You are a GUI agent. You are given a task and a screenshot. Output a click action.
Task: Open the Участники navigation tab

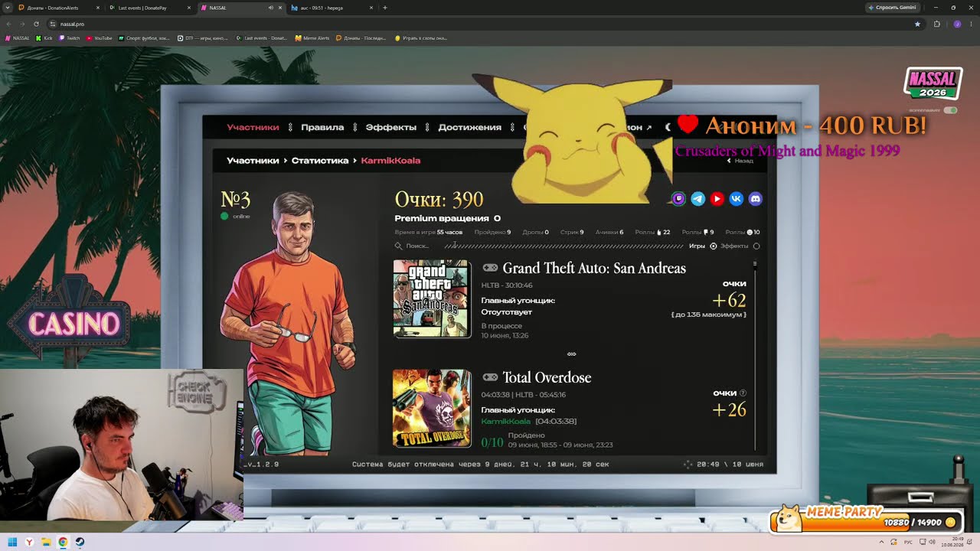253,128
